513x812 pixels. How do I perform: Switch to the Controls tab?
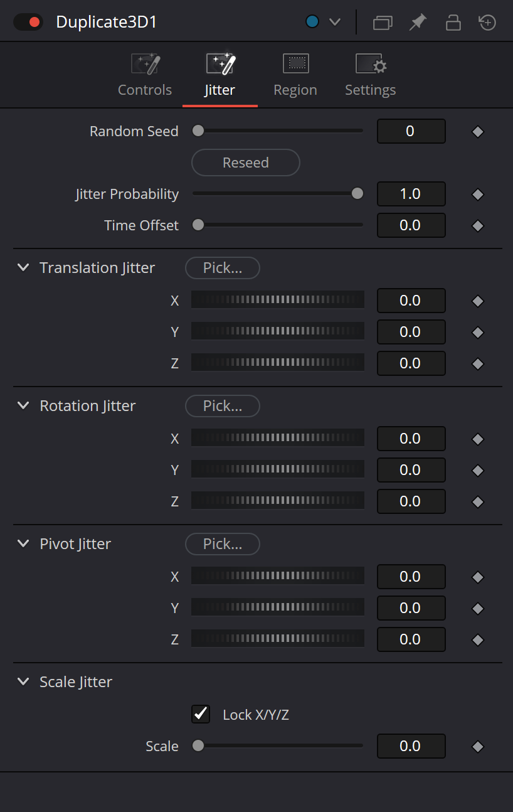coord(145,75)
